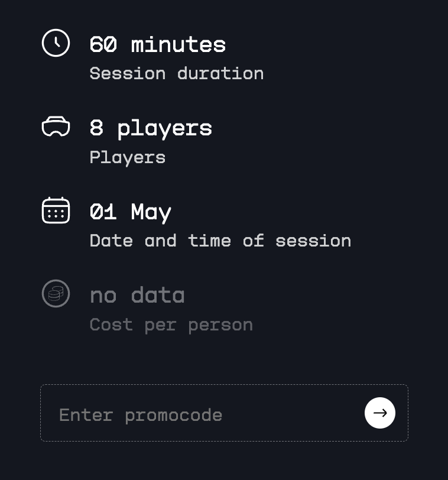Click the 'Session duration' label

[x=176, y=73]
